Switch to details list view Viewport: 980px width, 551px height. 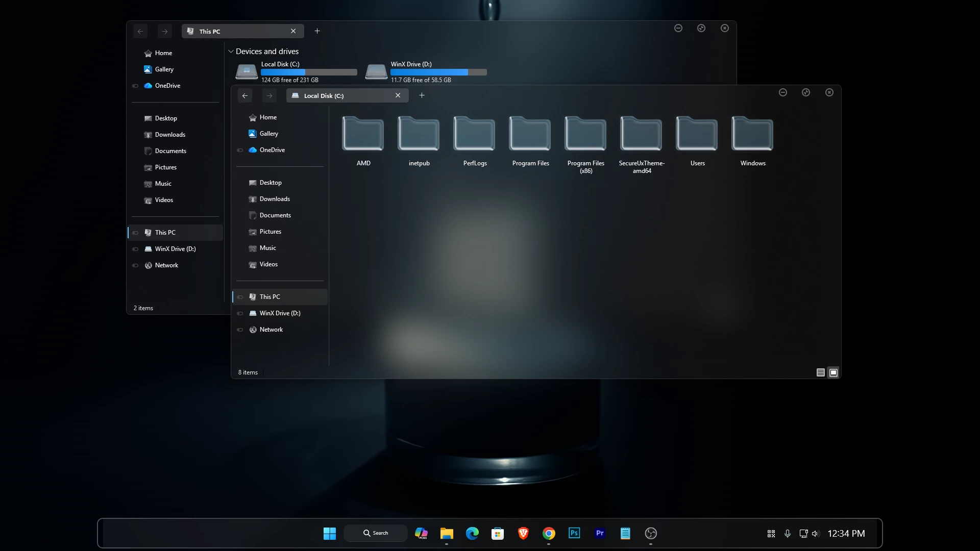(820, 372)
